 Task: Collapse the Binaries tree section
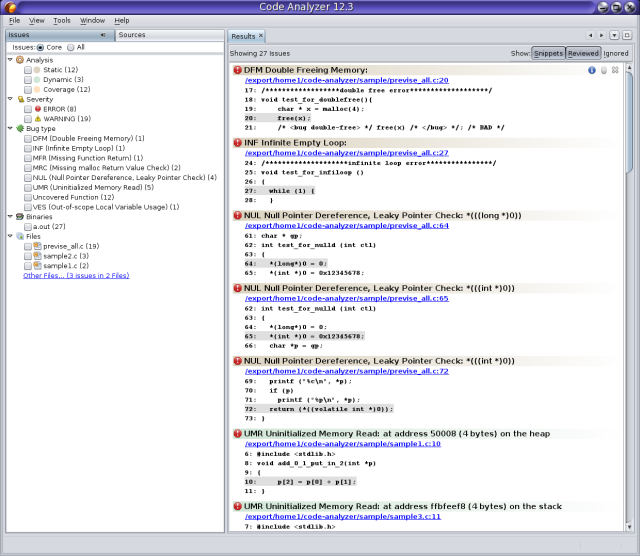10,216
